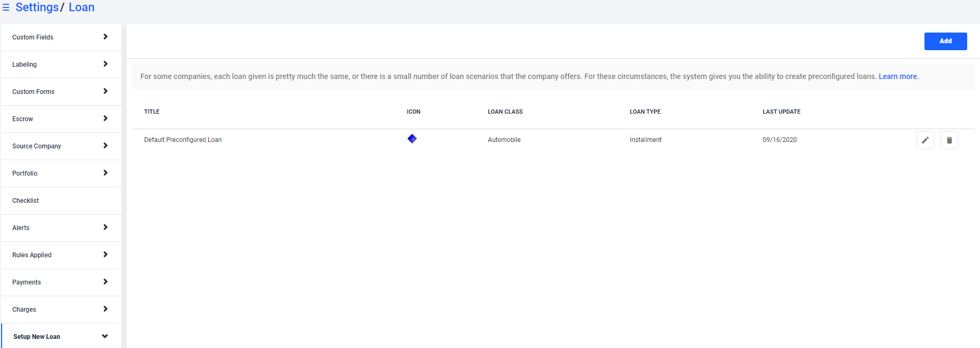
Task: Open the hamburger navigation menu
Action: [6, 7]
